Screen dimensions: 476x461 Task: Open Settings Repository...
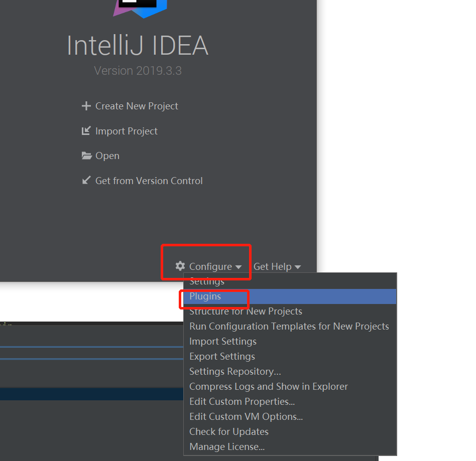click(290, 372)
